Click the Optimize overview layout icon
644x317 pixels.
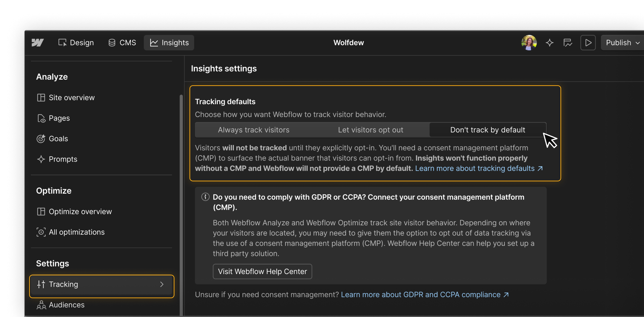click(41, 212)
